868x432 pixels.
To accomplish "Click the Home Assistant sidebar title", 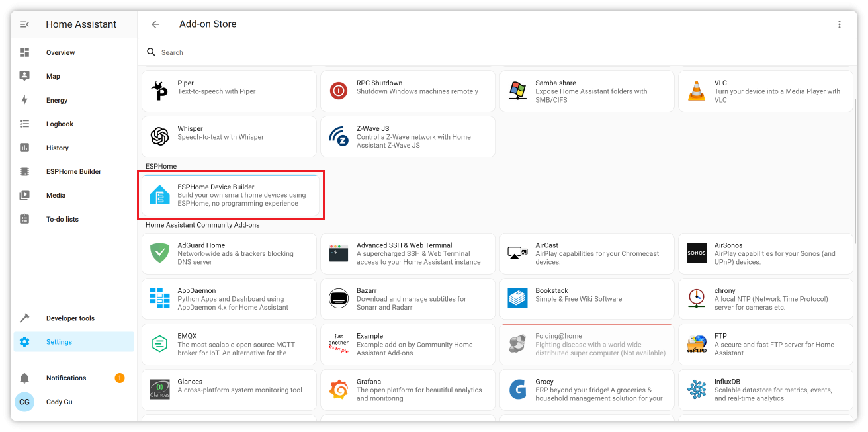I will pos(81,24).
